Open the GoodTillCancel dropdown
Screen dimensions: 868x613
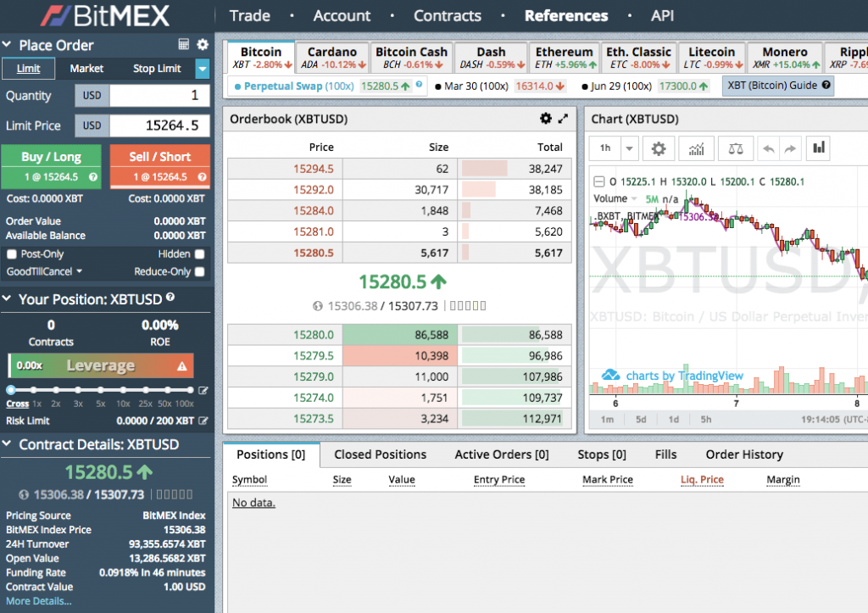(44, 272)
